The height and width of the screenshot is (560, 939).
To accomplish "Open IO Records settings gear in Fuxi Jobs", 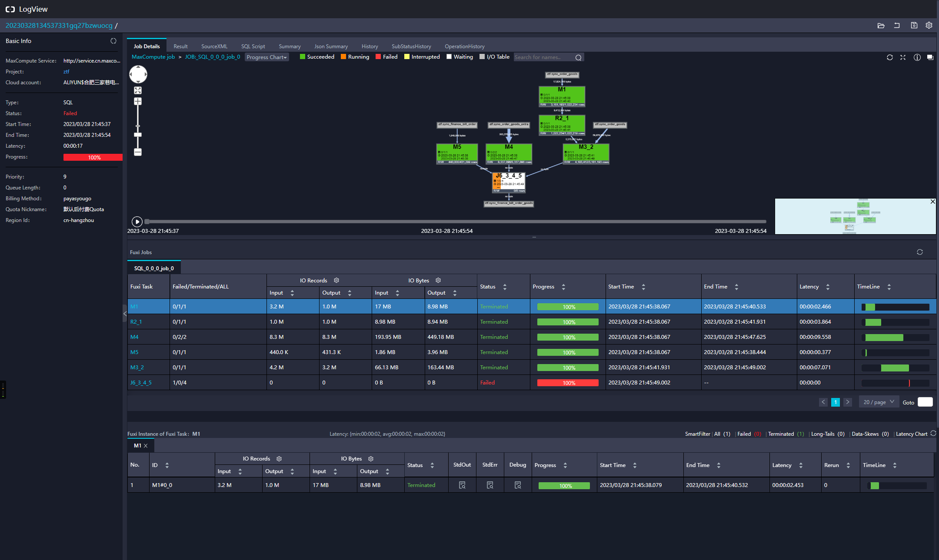I will 336,280.
